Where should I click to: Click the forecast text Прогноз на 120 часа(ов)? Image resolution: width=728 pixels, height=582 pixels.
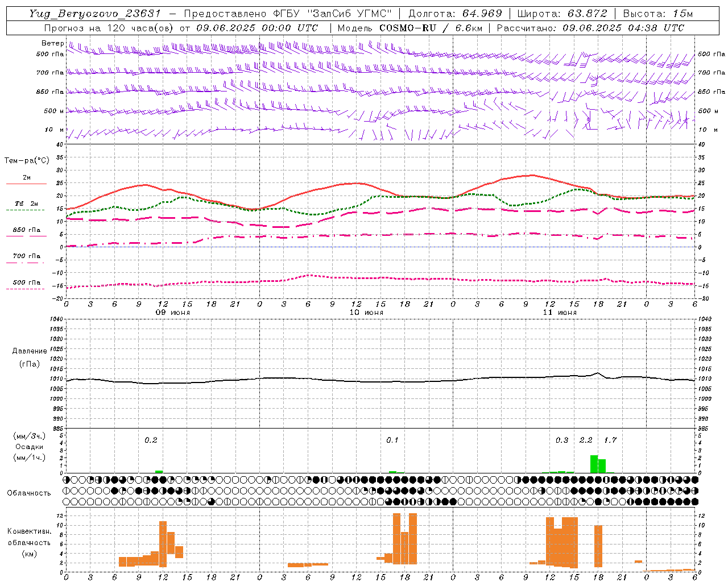tap(110, 28)
